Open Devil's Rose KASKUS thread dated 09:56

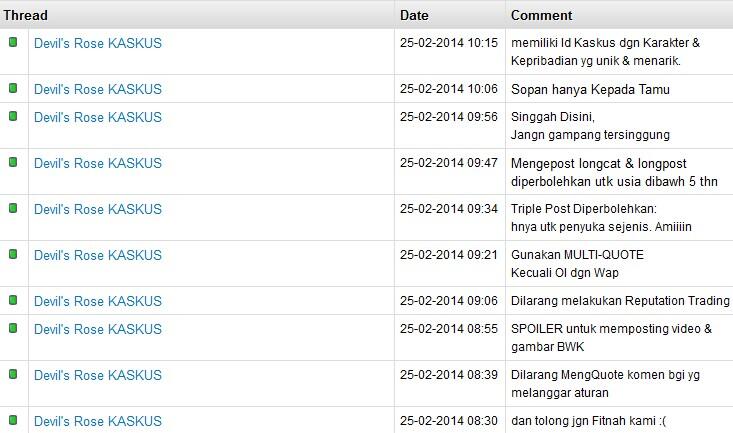(97, 117)
